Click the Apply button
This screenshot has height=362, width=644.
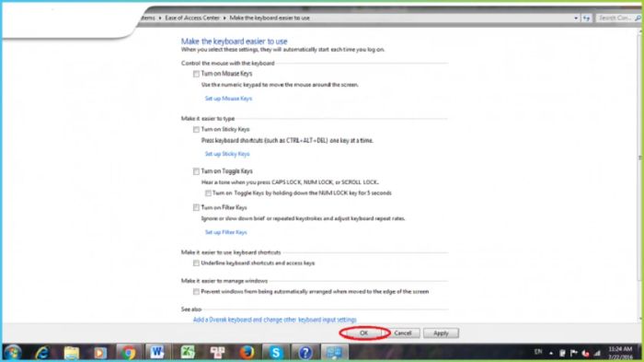441,333
